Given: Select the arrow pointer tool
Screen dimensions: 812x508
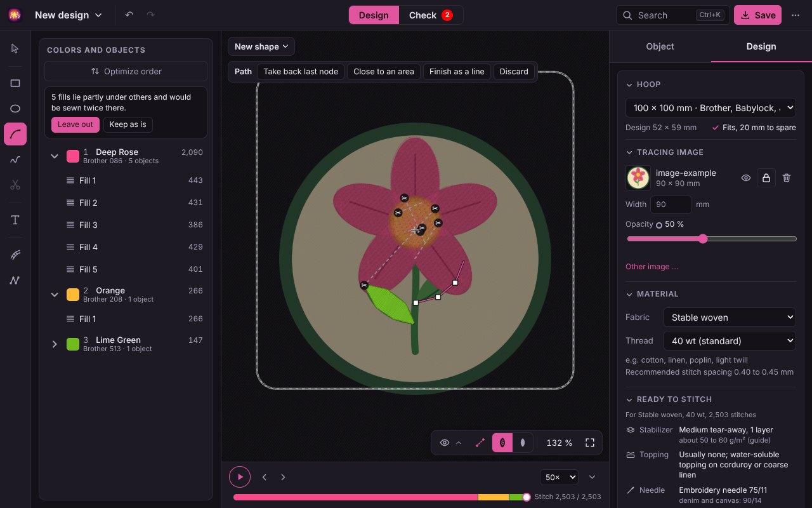Looking at the screenshot, I should coord(15,49).
